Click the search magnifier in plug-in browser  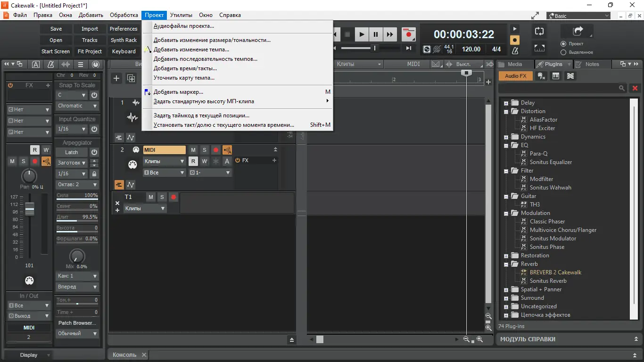tap(622, 88)
